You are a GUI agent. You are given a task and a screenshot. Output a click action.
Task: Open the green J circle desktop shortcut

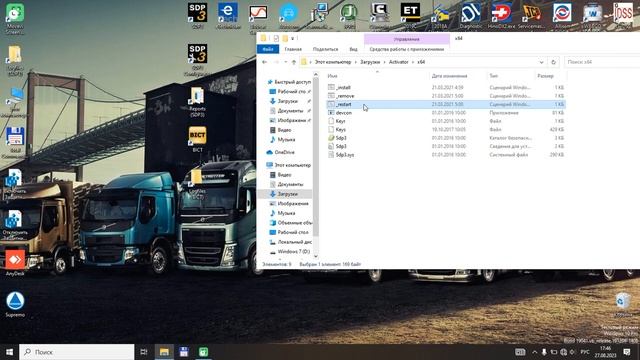349,16
